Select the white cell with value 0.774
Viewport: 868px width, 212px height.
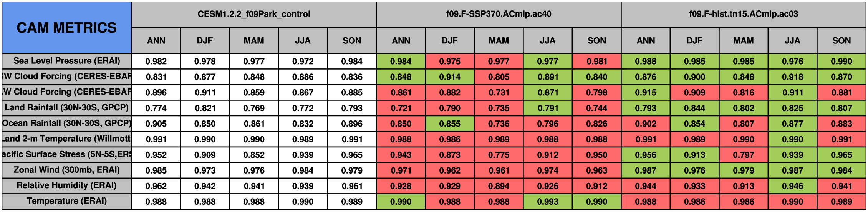pos(156,108)
